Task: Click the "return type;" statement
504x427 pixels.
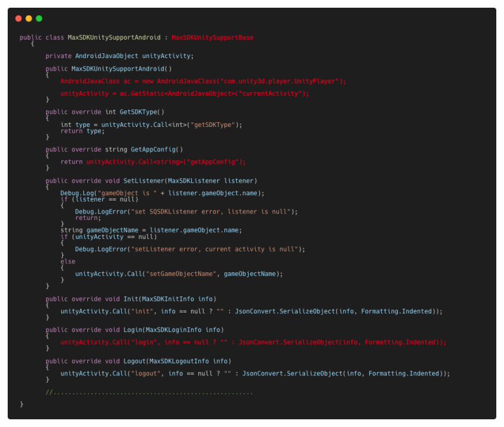Action: [83, 131]
